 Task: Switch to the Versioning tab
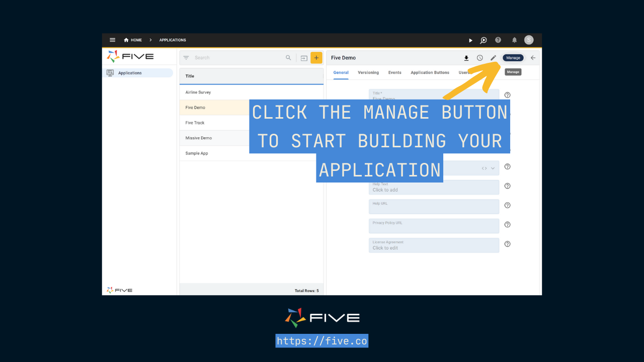point(368,73)
